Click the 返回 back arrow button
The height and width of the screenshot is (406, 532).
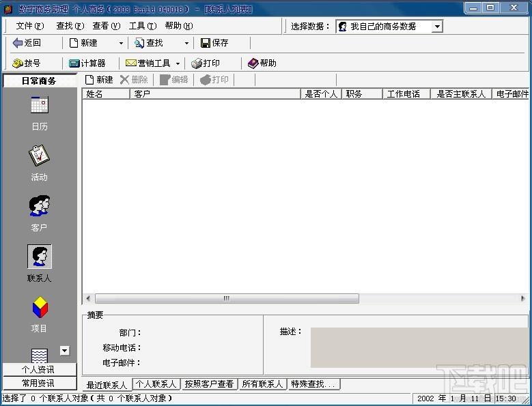tap(27, 43)
